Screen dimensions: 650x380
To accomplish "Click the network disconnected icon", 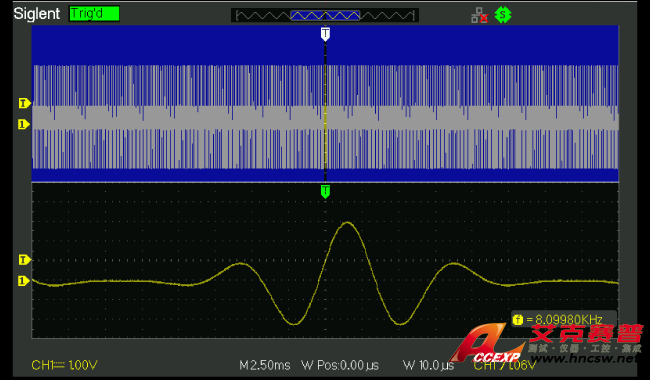I will (479, 15).
